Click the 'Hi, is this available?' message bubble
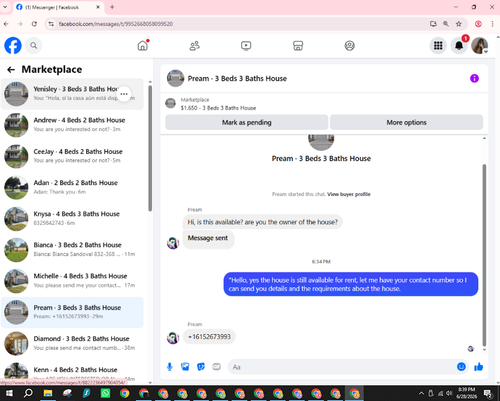The image size is (500, 401). [263, 222]
